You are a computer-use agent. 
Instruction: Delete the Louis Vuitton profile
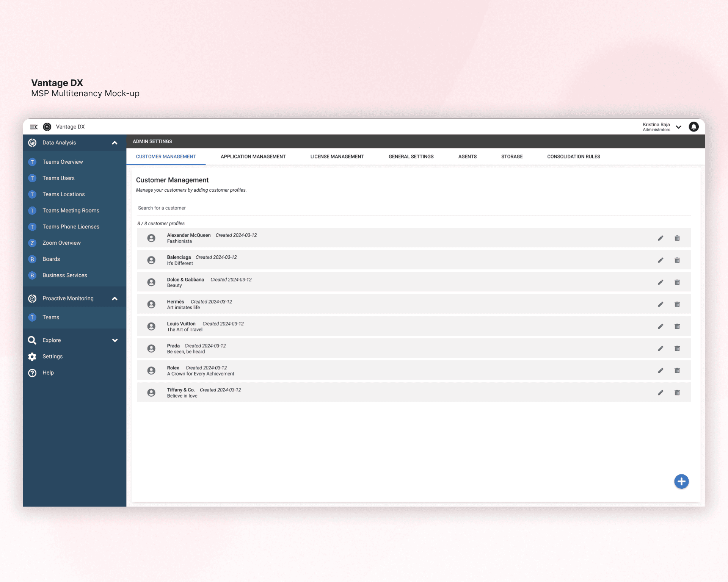pyautogui.click(x=677, y=326)
